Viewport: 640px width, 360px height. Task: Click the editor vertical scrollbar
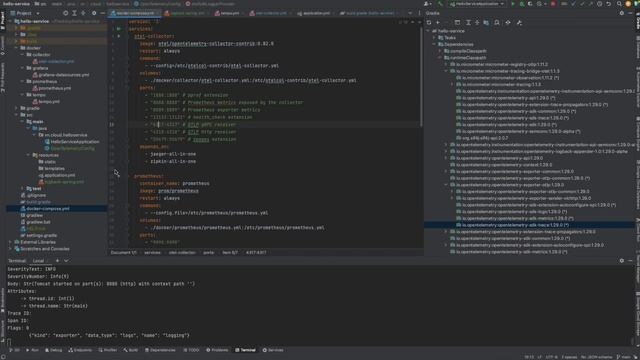[421, 78]
